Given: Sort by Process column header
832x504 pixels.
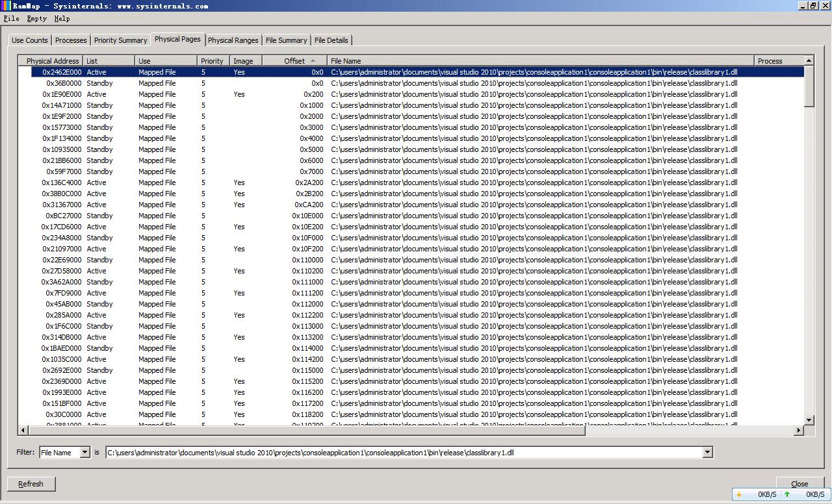Looking at the screenshot, I should tap(779, 61).
